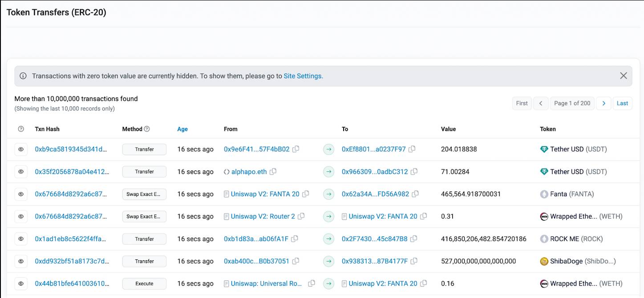Open transaction hash 0x44b81bfe641003610...
Viewport: 644px width, 298px height.
coord(72,283)
